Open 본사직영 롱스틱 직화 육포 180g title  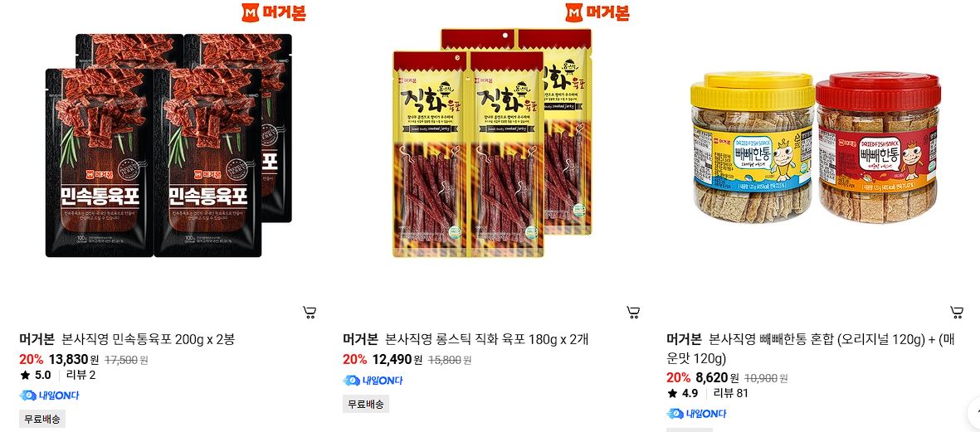click(486, 340)
